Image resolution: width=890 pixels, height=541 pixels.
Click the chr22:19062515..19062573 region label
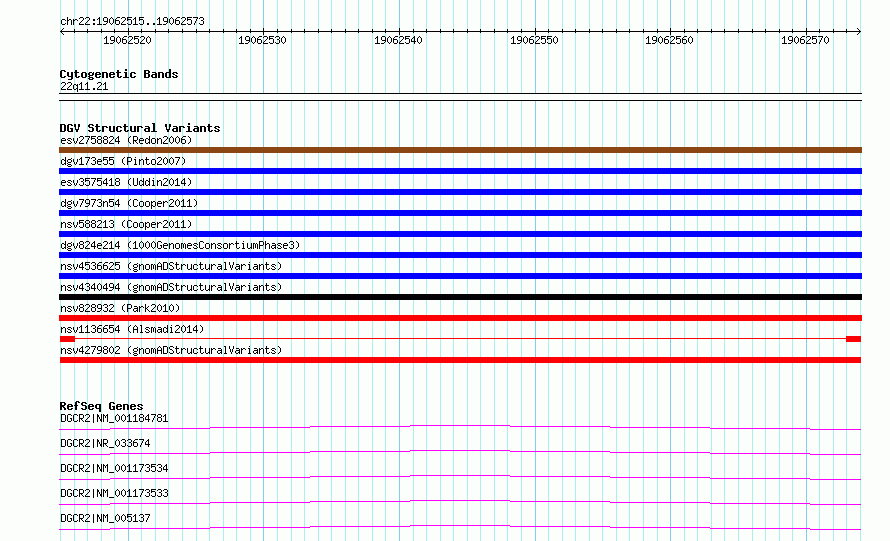(x=132, y=21)
